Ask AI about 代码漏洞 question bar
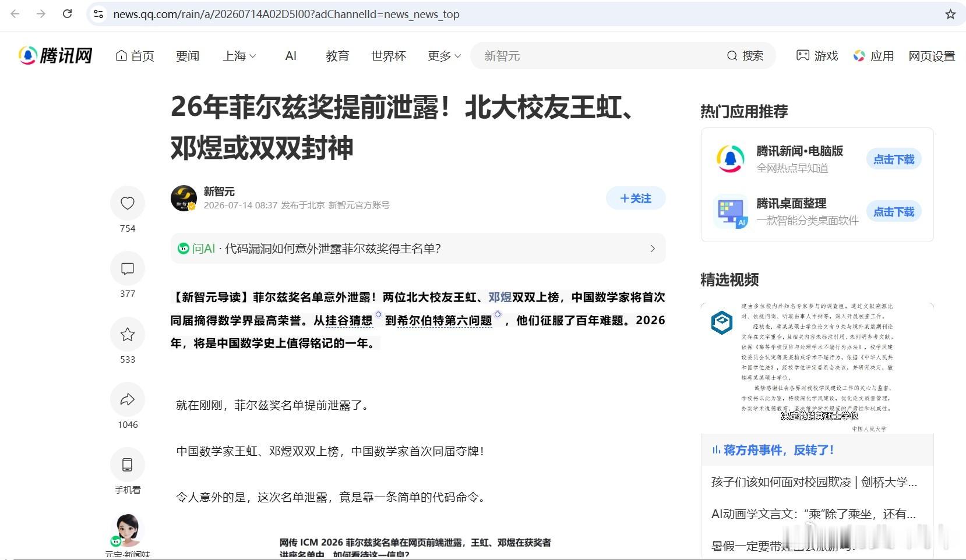 [x=418, y=249]
